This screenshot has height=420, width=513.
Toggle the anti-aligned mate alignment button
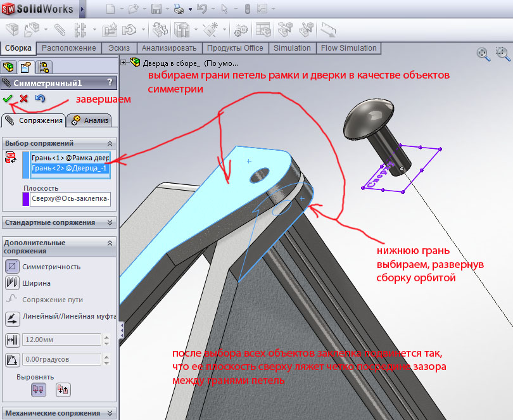point(63,390)
